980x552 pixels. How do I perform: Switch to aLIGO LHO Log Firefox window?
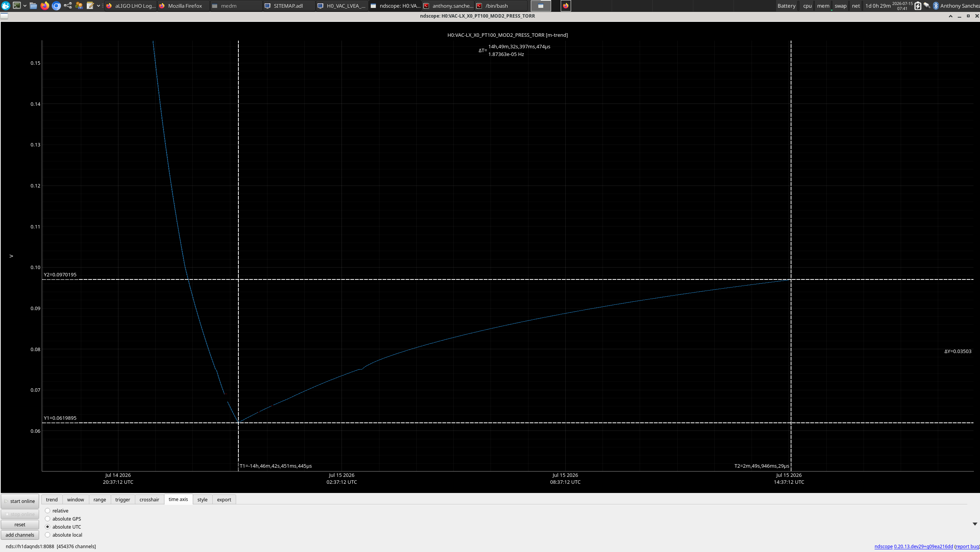pyautogui.click(x=131, y=6)
